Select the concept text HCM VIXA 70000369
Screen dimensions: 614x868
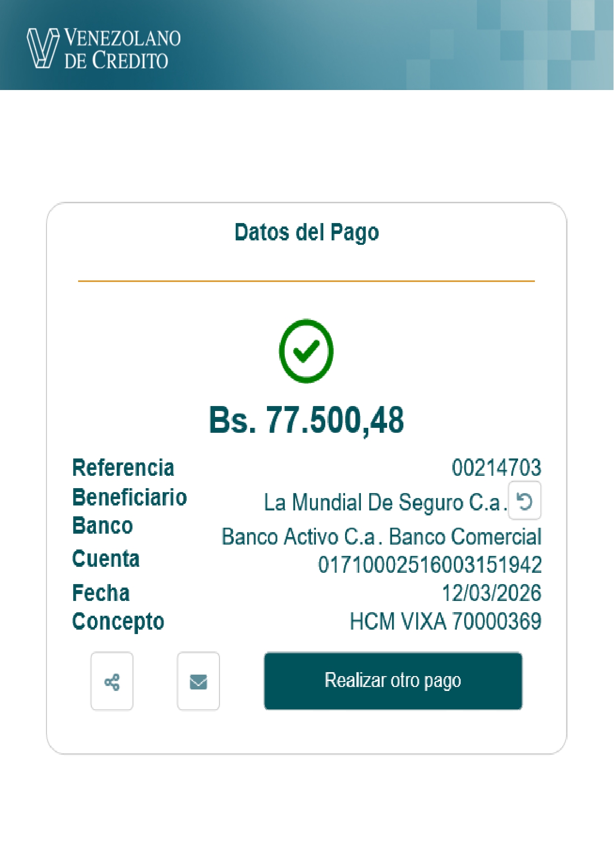(445, 622)
